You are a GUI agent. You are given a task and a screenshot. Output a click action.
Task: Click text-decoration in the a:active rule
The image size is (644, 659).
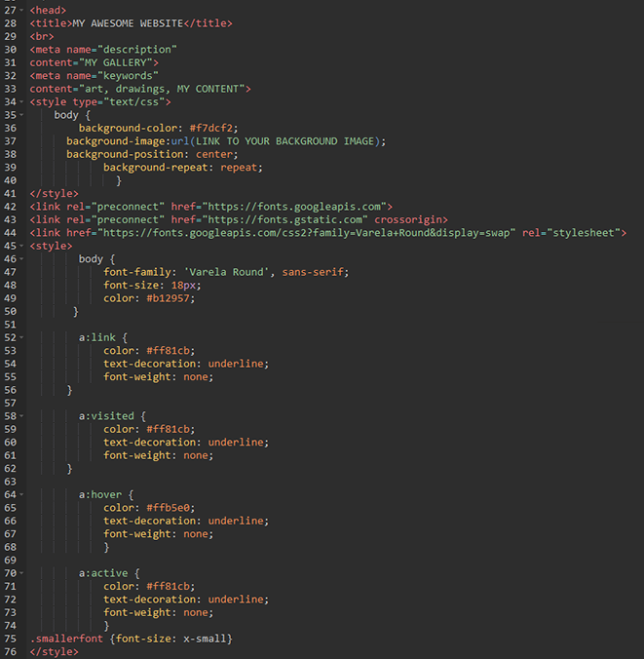click(149, 600)
